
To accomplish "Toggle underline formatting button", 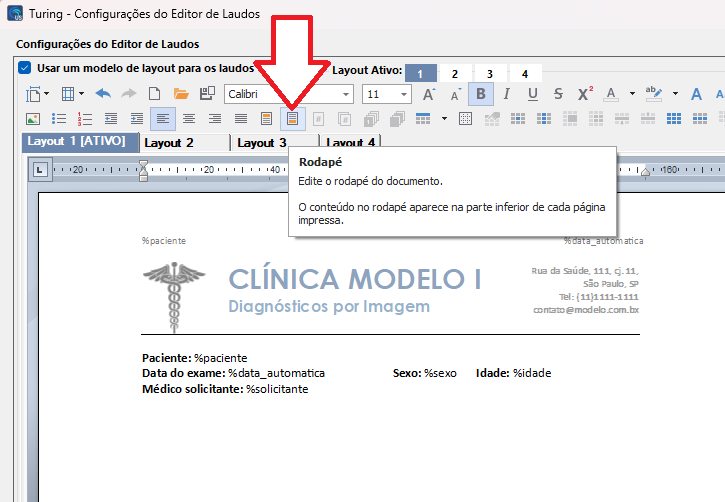I will tap(533, 94).
